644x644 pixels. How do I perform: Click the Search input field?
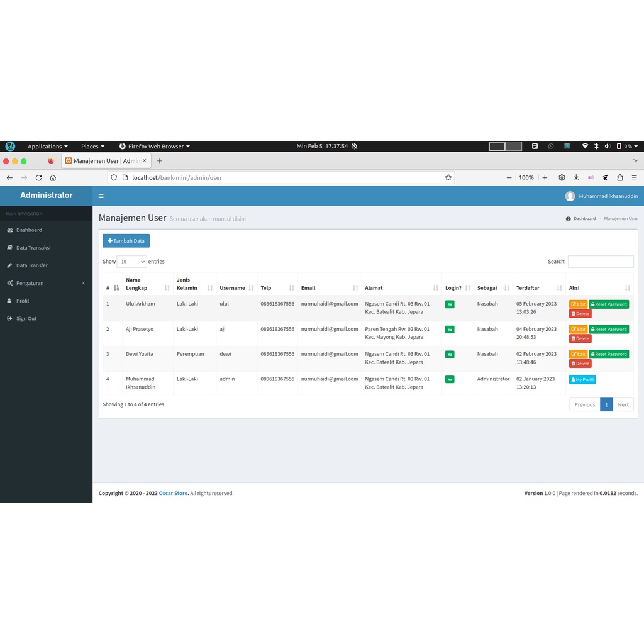tap(601, 262)
